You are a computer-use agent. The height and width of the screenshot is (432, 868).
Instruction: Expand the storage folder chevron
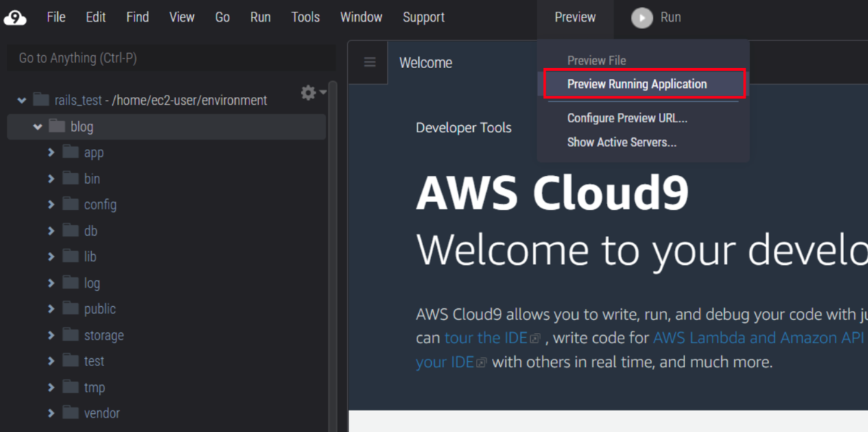[51, 334]
